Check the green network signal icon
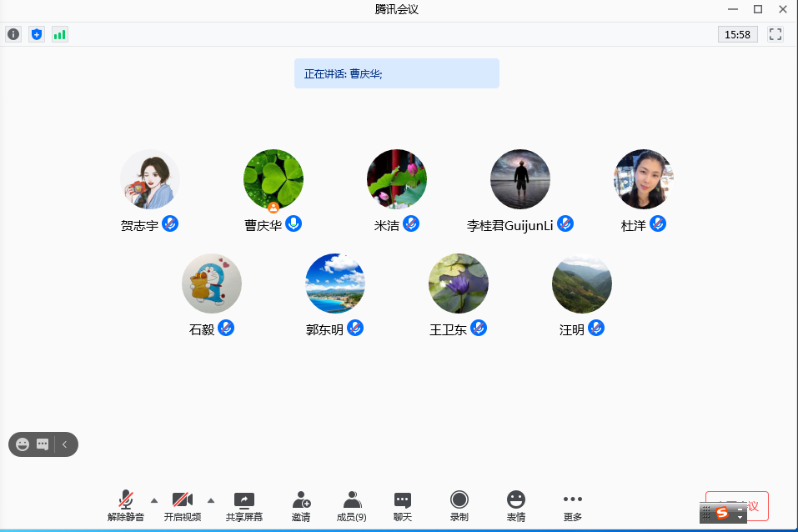This screenshot has width=798, height=532. (59, 34)
